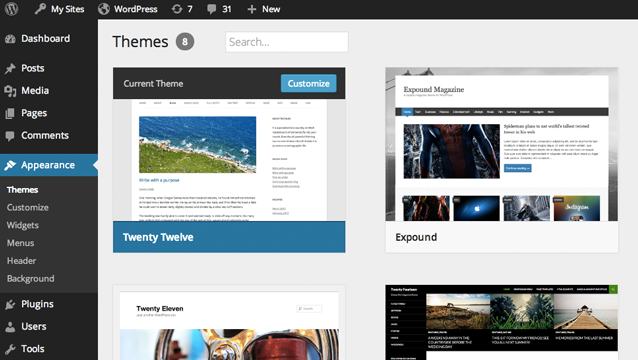638x360 pixels.
Task: Select the Twenty Twelve theme screenshot
Action: (x=229, y=160)
